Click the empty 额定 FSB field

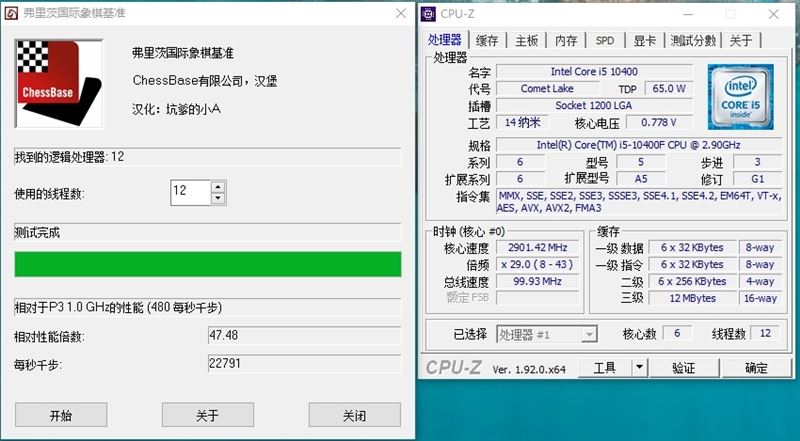(538, 298)
